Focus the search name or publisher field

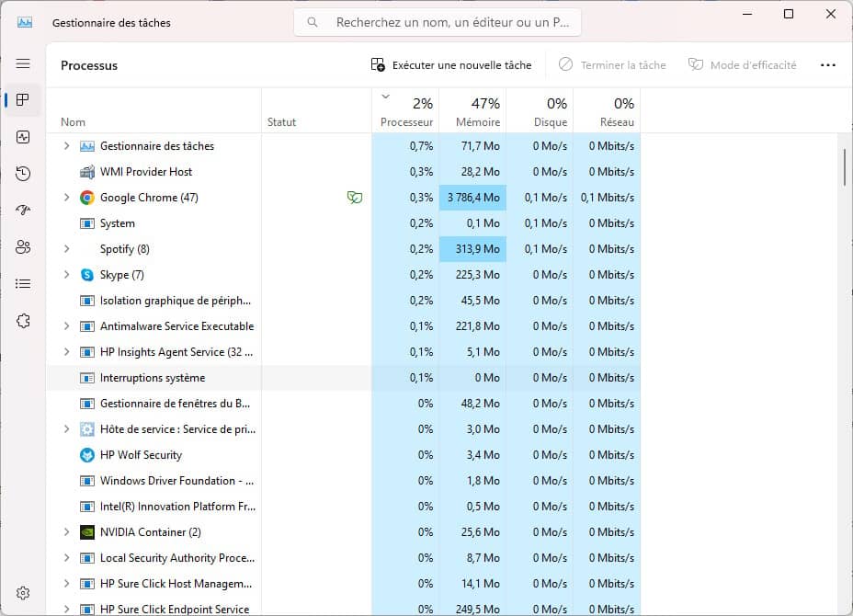[x=438, y=22]
